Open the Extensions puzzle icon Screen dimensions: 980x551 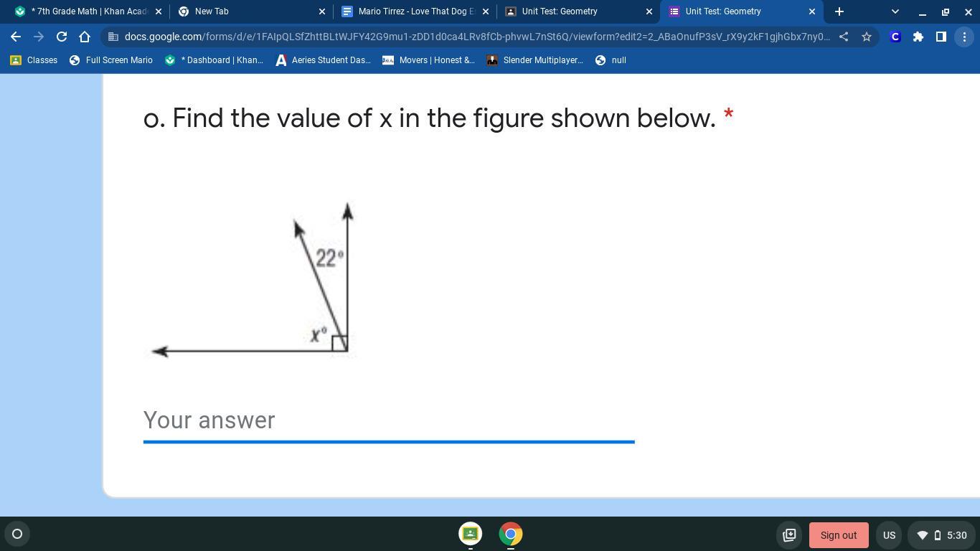[x=918, y=37]
